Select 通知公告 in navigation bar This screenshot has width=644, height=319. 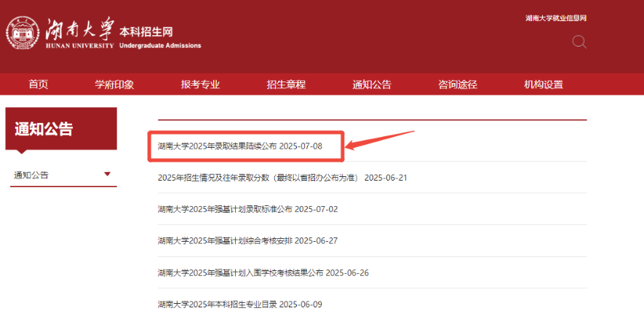click(x=372, y=84)
